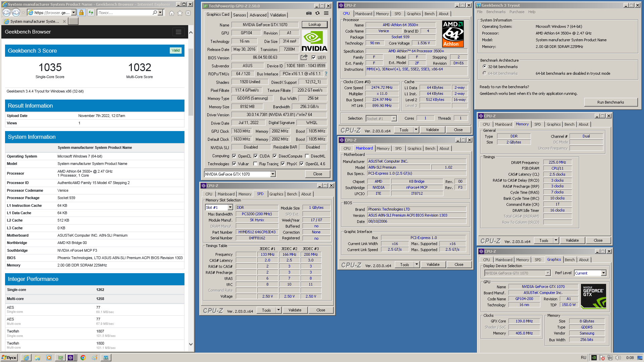
Task: Open Geekbench taskbar button
Action: [106, 358]
